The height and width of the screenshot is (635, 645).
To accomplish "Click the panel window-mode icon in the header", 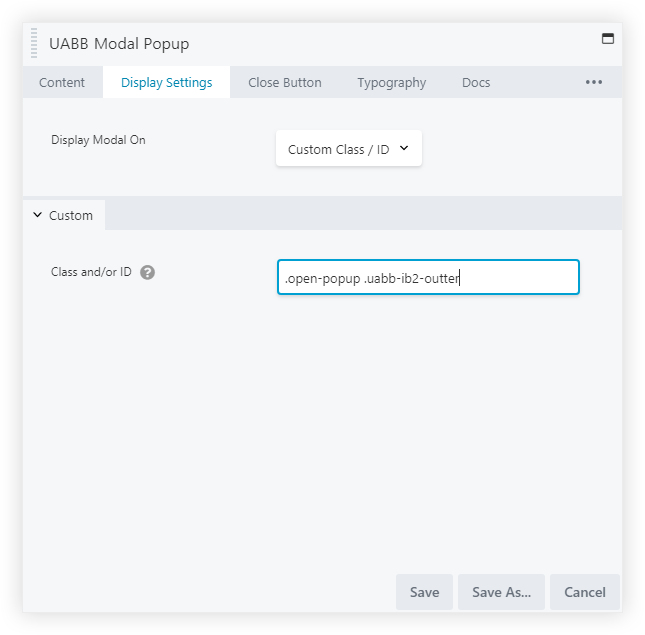I will [x=607, y=39].
